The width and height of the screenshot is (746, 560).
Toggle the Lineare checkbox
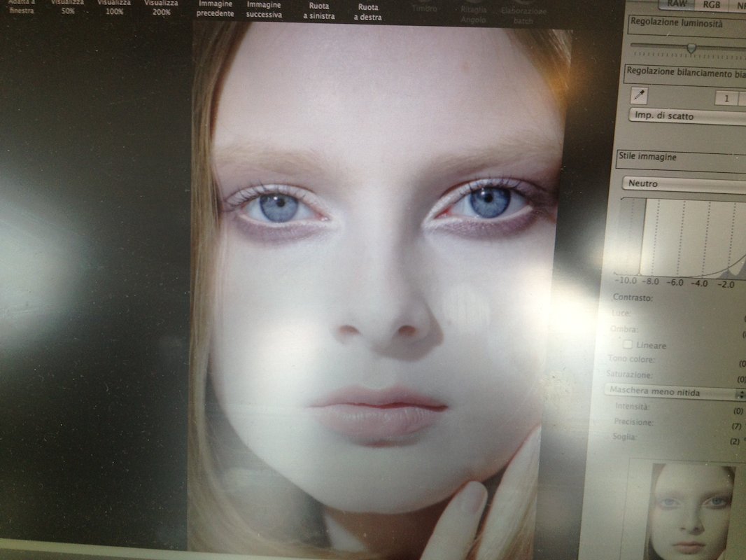(628, 344)
